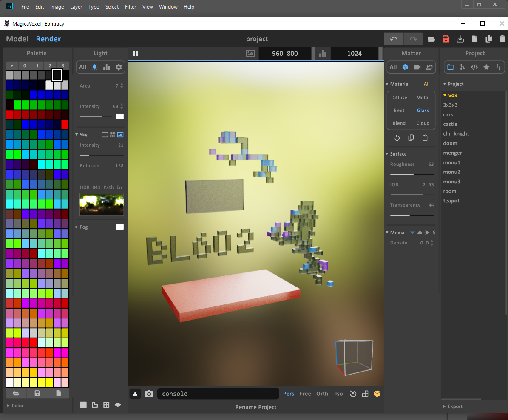Click the undo arrow button

394,39
